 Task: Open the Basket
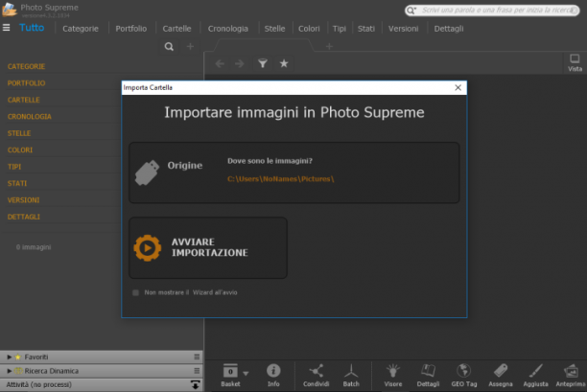(230, 375)
